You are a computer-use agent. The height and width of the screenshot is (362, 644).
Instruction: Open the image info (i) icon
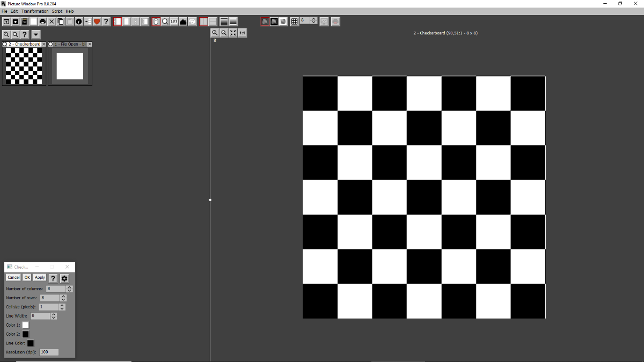[x=78, y=21]
